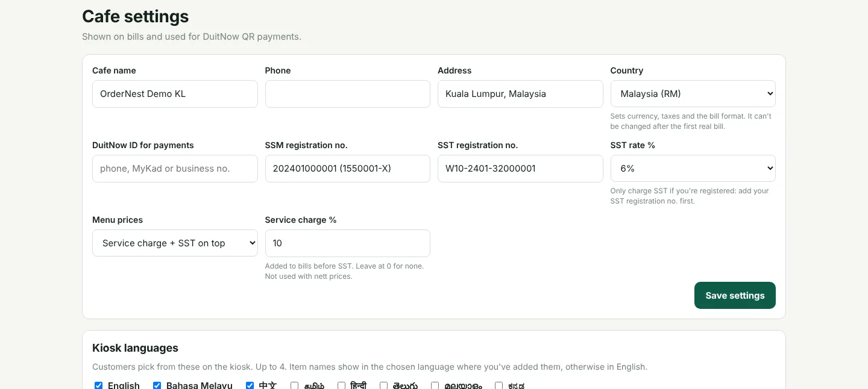Viewport: 868px width, 389px height.
Task: Click the 'Kiosk languages' section heading
Action: tap(135, 348)
